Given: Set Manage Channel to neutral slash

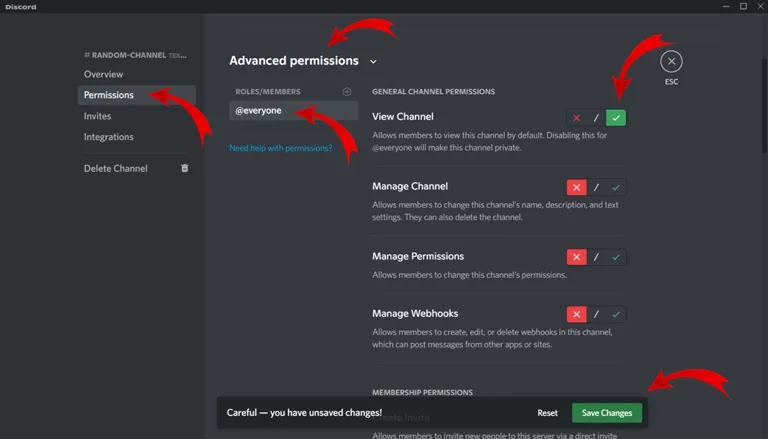Looking at the screenshot, I should point(596,187).
